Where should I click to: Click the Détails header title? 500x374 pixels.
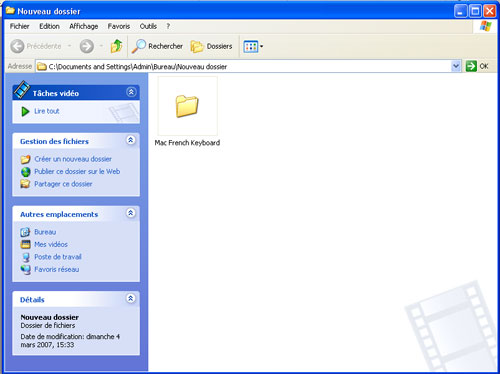[32, 300]
